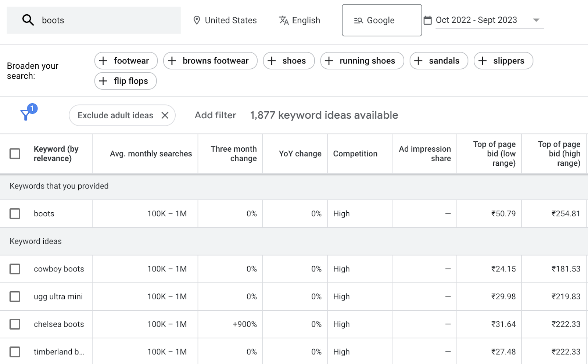Click the boots search input field
This screenshot has width=588, height=364.
point(94,20)
